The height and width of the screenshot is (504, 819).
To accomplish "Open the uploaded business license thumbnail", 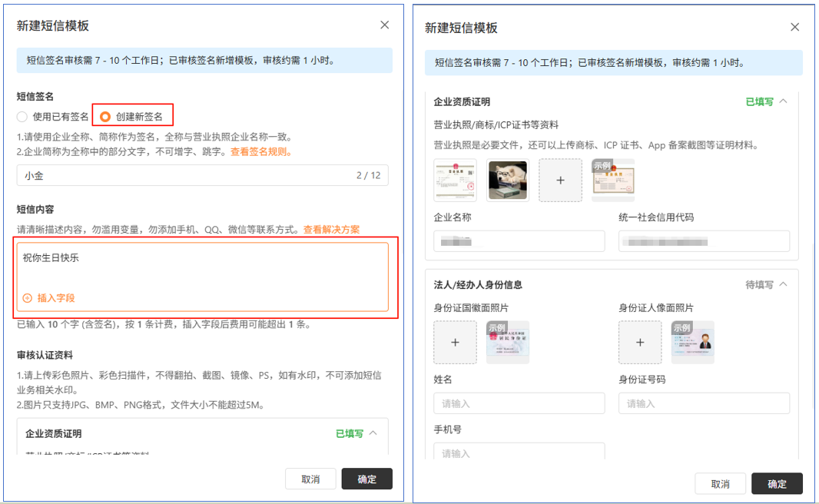I will click(455, 181).
